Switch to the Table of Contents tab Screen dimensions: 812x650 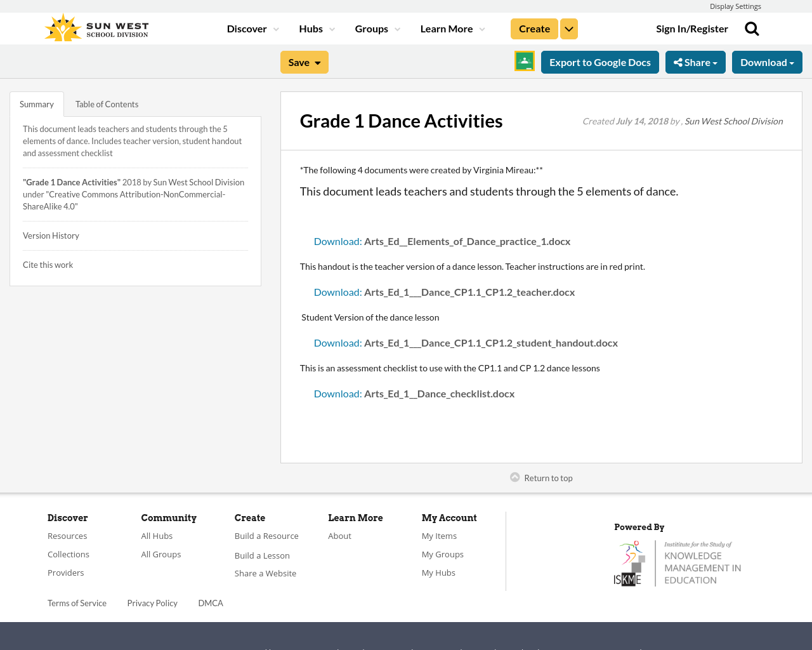(x=107, y=103)
